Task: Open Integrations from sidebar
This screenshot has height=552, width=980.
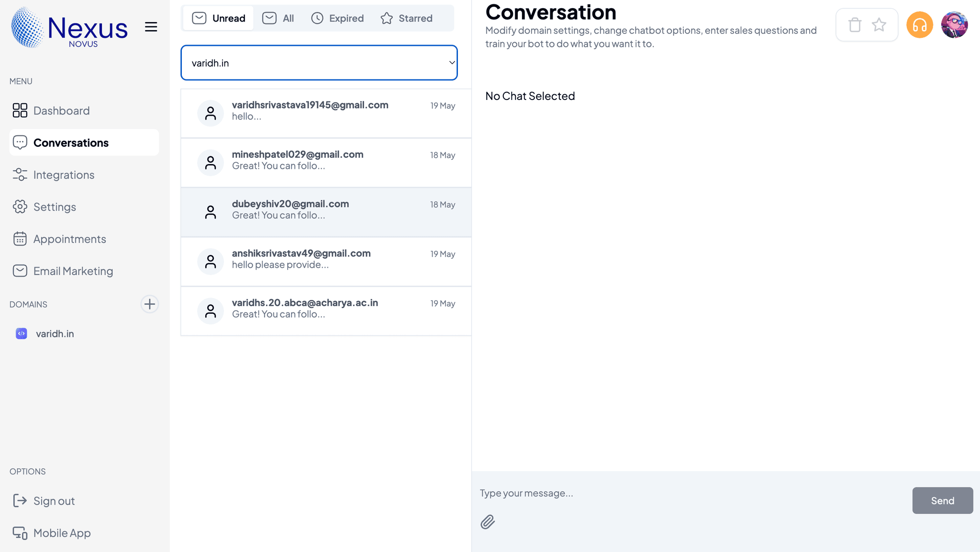Action: [x=64, y=175]
